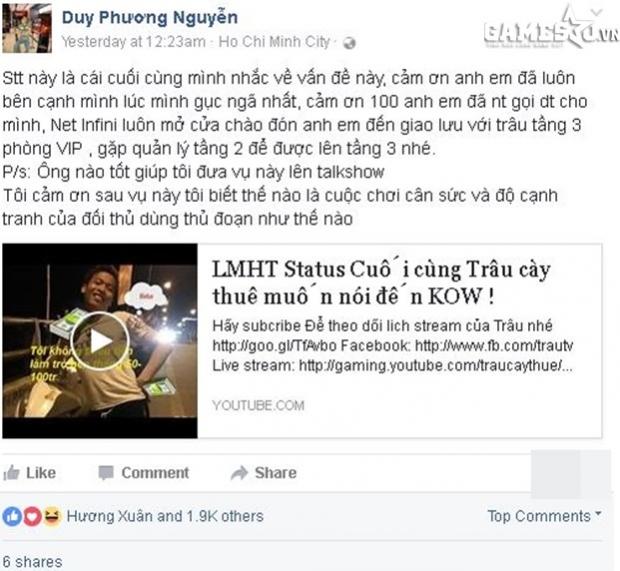Click the laughing Haha reaction icon
This screenshot has height=571, width=620.
click(52, 516)
